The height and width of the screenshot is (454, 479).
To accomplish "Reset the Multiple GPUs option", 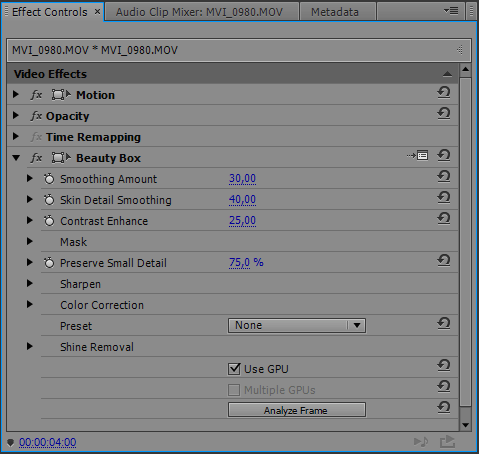I will (444, 387).
